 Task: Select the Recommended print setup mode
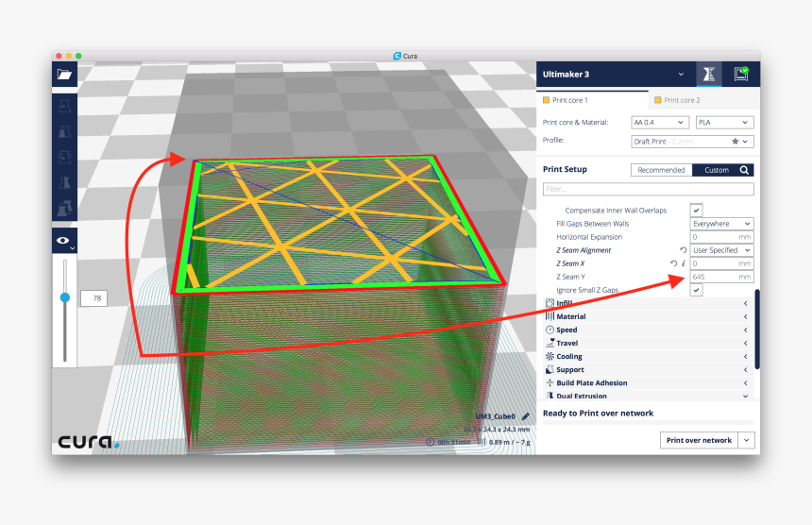(661, 170)
